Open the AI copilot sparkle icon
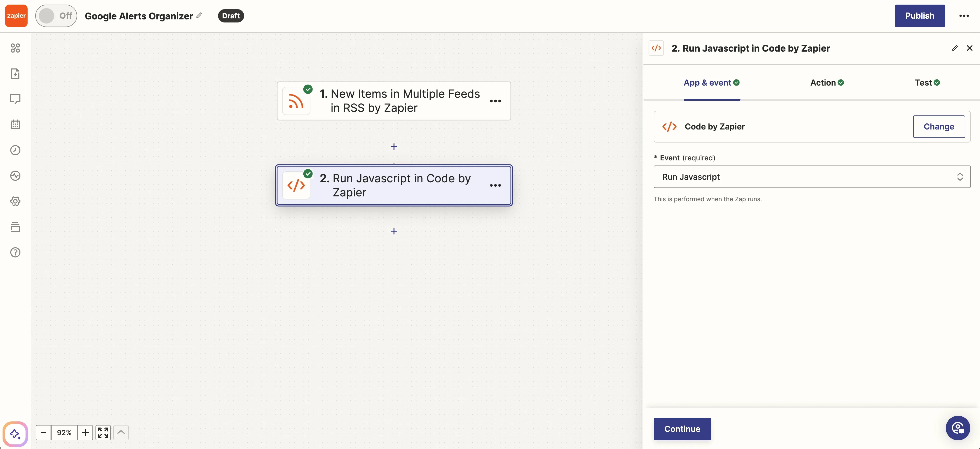This screenshot has width=980, height=449. [15, 433]
